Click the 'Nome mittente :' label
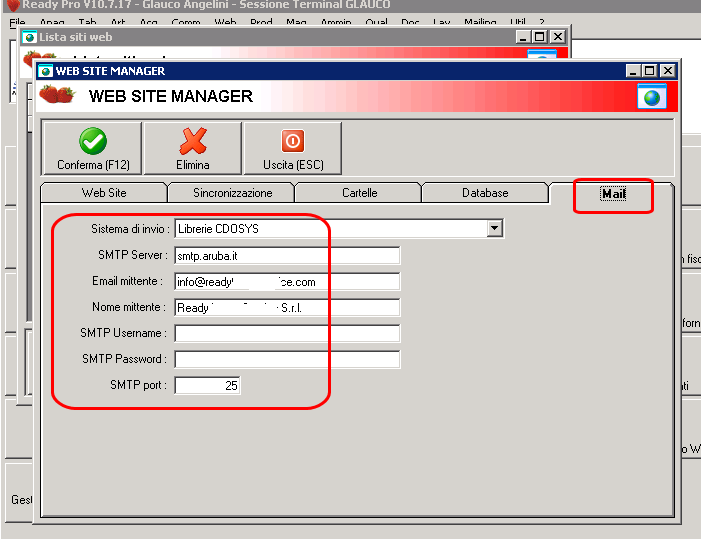 point(129,307)
